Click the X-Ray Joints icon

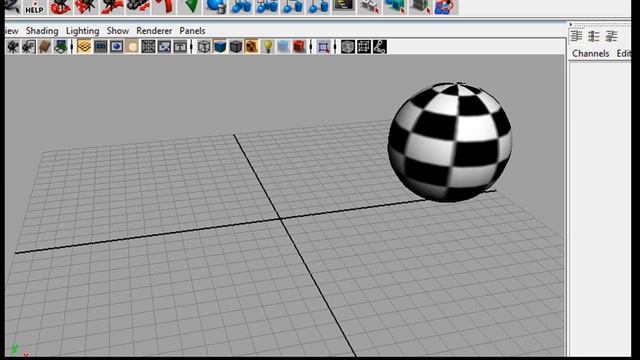coord(380,47)
